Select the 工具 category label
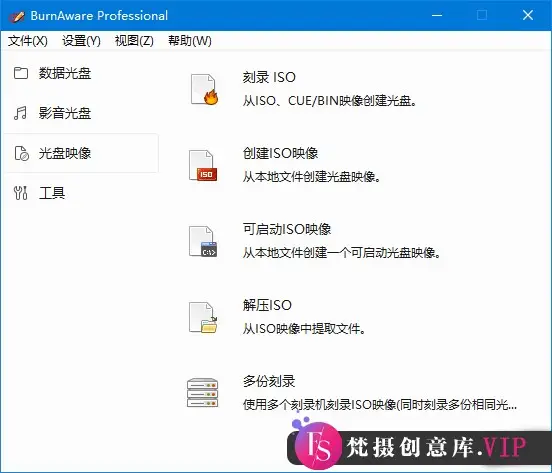The width and height of the screenshot is (552, 473). pos(52,193)
